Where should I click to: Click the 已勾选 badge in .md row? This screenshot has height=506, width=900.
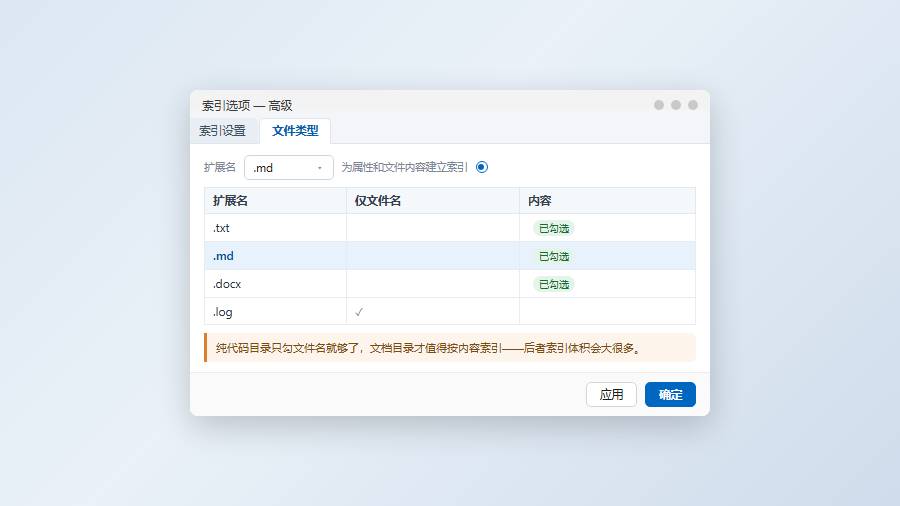click(554, 256)
